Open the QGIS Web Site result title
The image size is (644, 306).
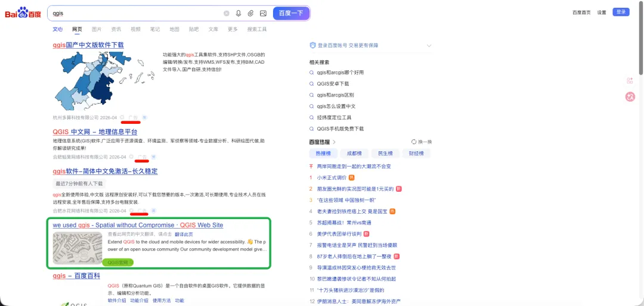[x=138, y=225]
